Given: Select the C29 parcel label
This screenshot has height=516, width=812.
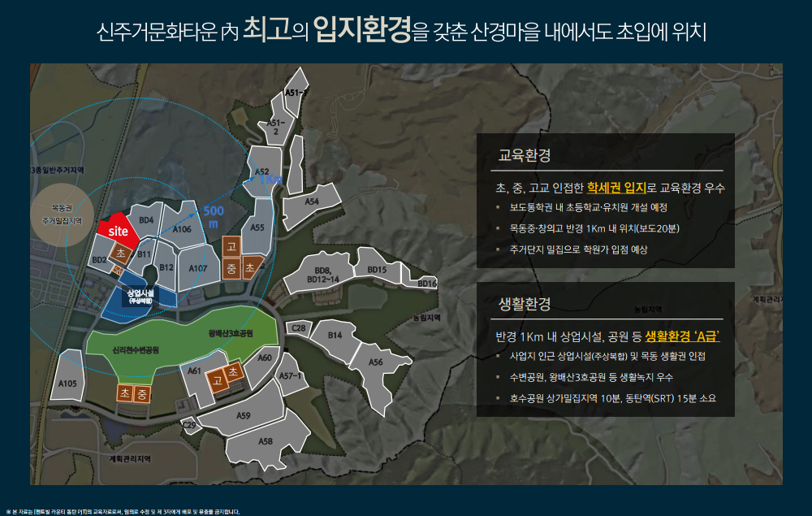Looking at the screenshot, I should click(x=189, y=425).
